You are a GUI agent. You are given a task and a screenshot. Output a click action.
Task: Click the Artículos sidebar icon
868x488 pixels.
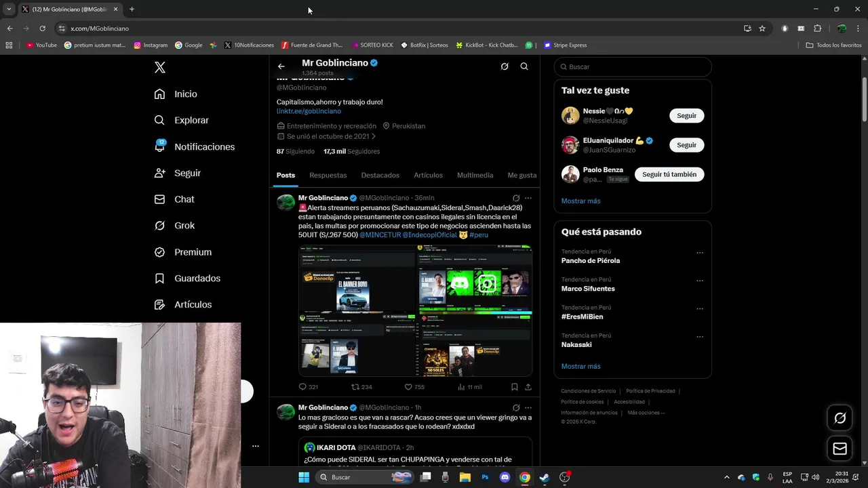pyautogui.click(x=159, y=305)
